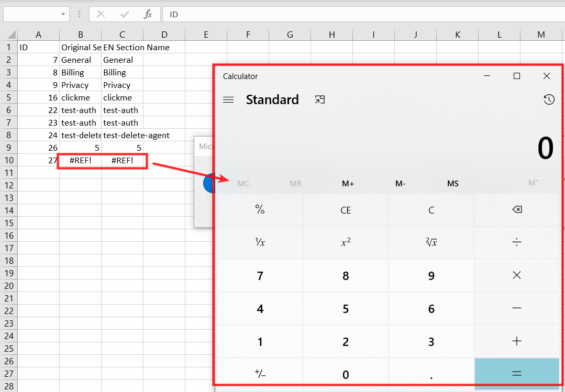Click the C clear key
The height and width of the screenshot is (392, 565).
click(x=431, y=210)
